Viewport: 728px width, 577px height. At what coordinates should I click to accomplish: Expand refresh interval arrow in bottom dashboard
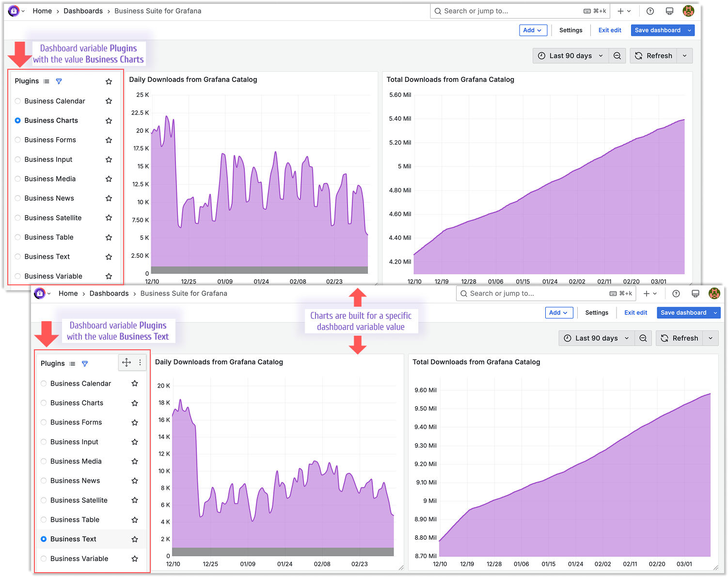coord(711,338)
